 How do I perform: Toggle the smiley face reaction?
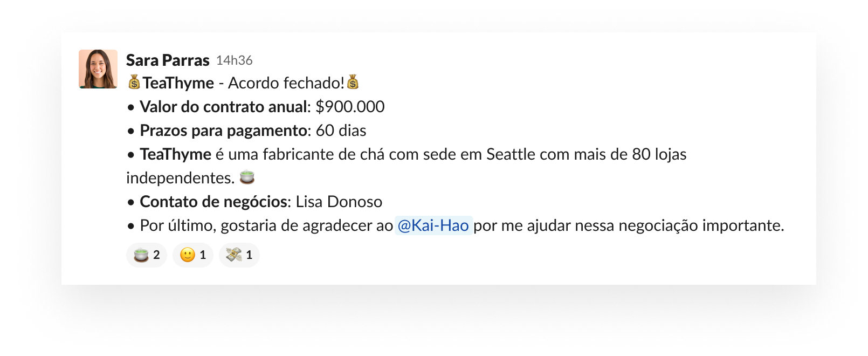point(193,255)
